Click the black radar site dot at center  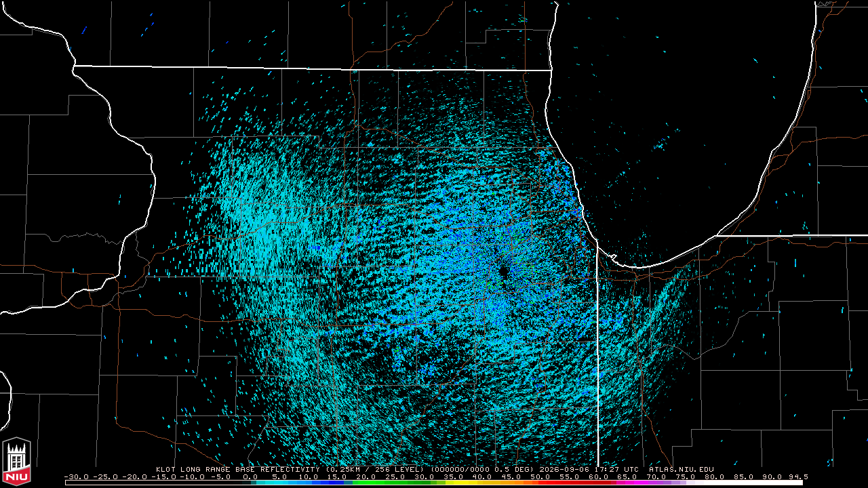click(504, 271)
